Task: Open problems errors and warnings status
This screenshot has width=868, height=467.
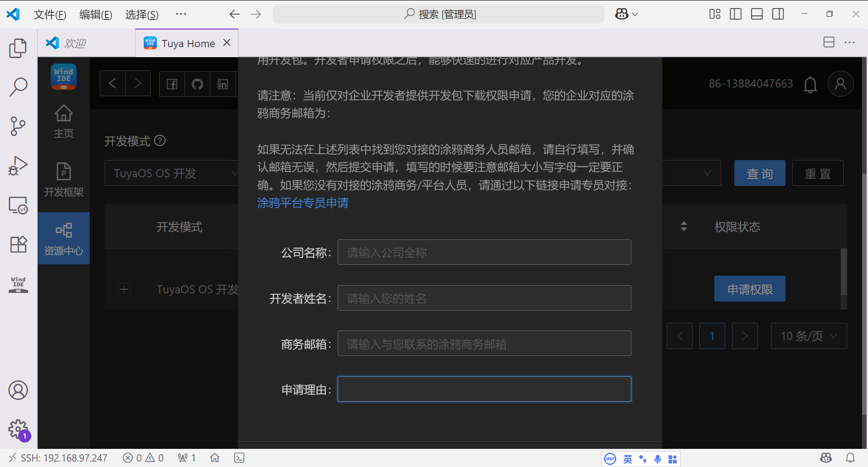Action: pos(143,458)
